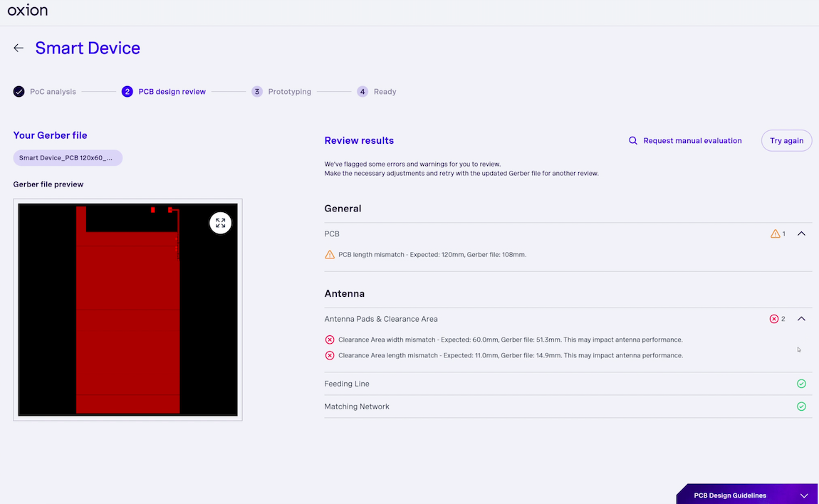
Task: Expand the PCB Design Guidelines panel
Action: [804, 495]
